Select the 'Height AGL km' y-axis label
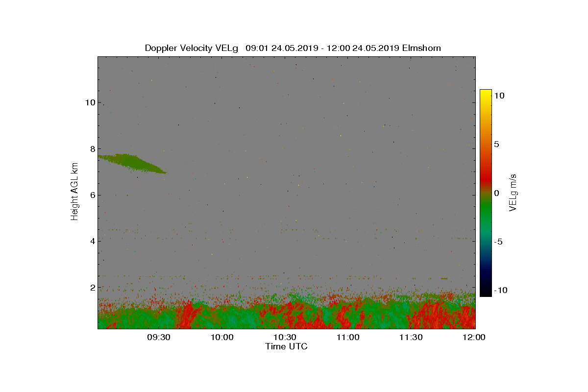The image size is (588, 392). [x=74, y=191]
